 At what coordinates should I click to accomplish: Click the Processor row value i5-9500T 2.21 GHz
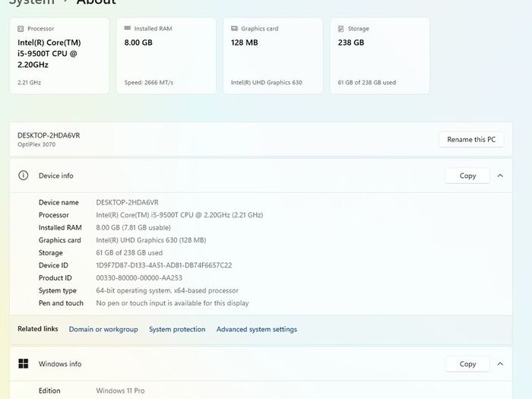[x=179, y=215]
